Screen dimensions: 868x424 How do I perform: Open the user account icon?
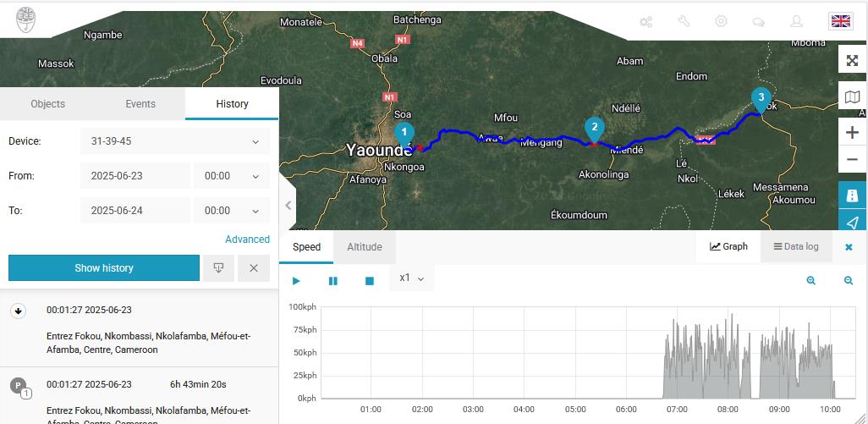point(796,21)
